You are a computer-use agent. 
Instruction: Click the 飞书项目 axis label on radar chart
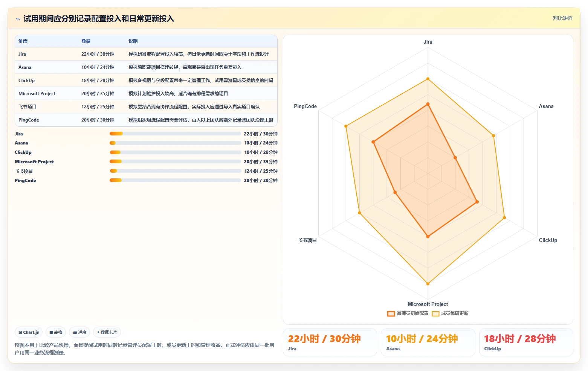tap(307, 240)
